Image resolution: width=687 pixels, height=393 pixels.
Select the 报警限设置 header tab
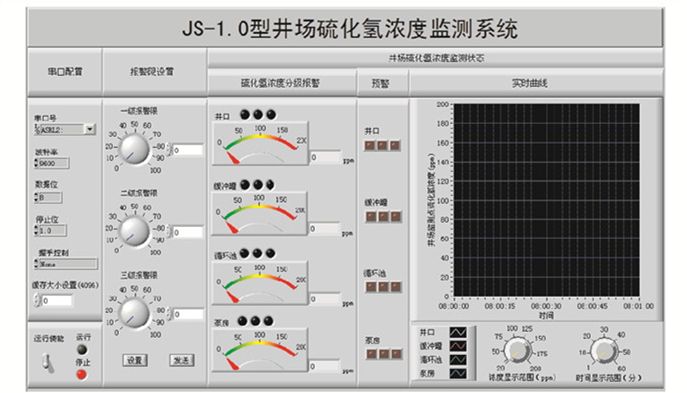point(152,72)
